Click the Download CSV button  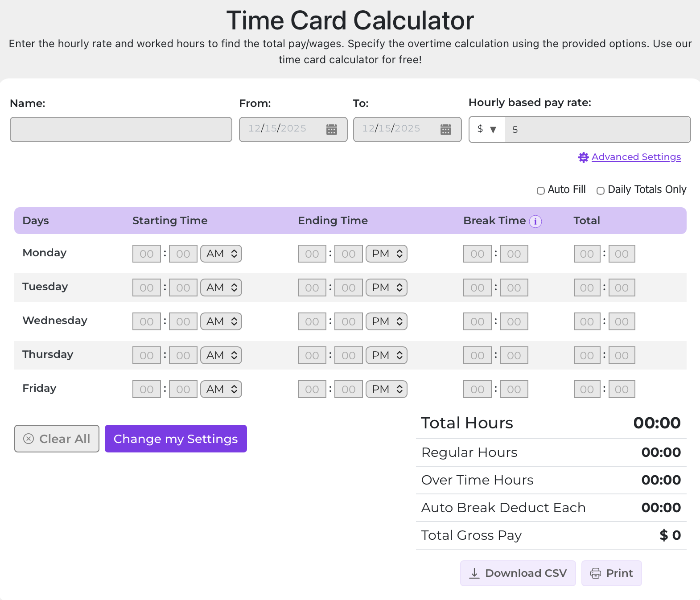pos(518,573)
